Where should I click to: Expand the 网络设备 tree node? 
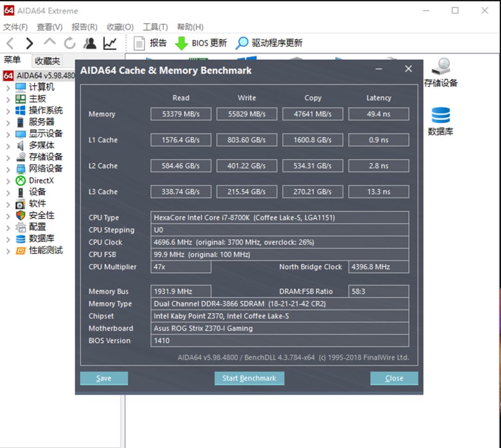[x=8, y=169]
